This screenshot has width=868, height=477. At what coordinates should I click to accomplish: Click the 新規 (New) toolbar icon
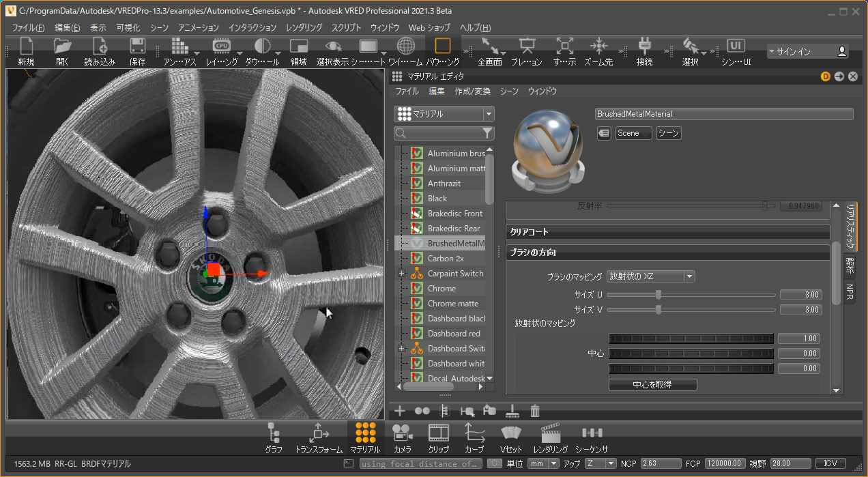coord(26,47)
